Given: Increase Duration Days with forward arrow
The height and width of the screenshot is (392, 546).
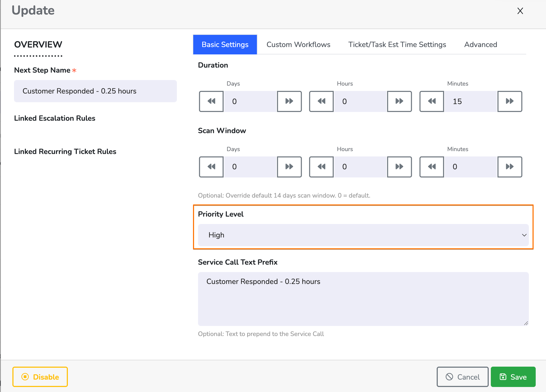Looking at the screenshot, I should pyautogui.click(x=289, y=101).
